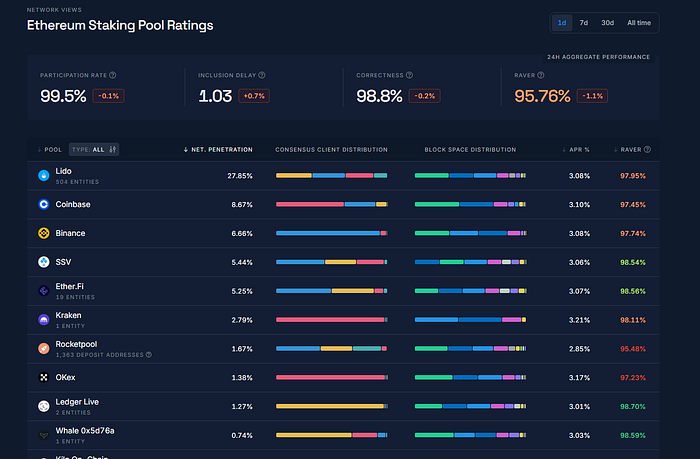Click 1,363 Deposit Addresses label
Screen dimensions: 700x459
tap(100, 355)
